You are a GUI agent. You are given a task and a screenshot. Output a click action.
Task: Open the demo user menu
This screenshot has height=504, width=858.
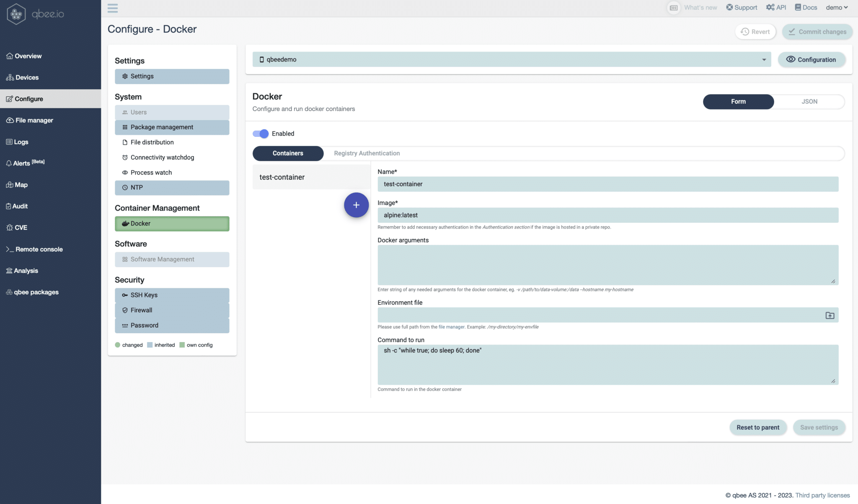tap(837, 8)
